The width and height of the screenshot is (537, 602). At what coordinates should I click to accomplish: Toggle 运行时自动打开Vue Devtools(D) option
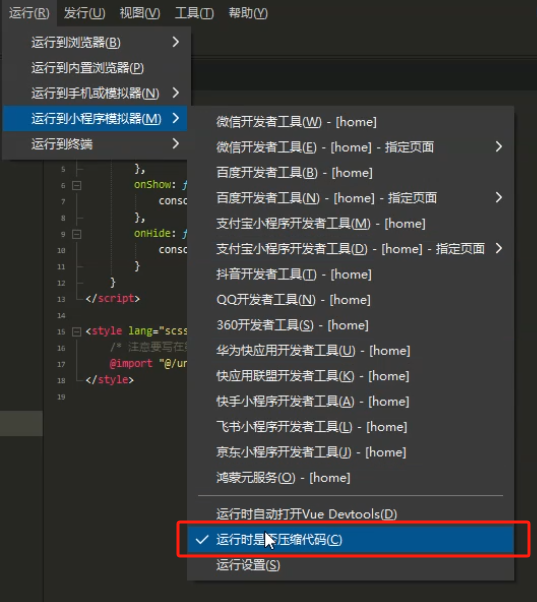pyautogui.click(x=350, y=514)
